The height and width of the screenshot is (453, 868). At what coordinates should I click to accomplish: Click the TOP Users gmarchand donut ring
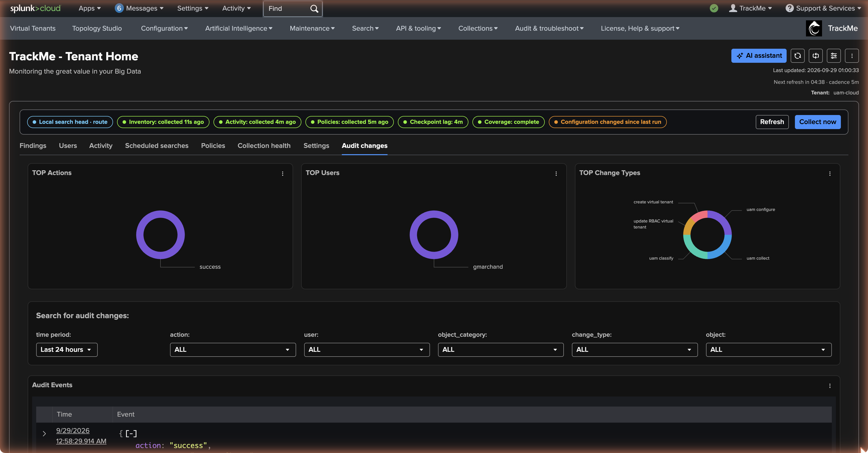tap(434, 214)
